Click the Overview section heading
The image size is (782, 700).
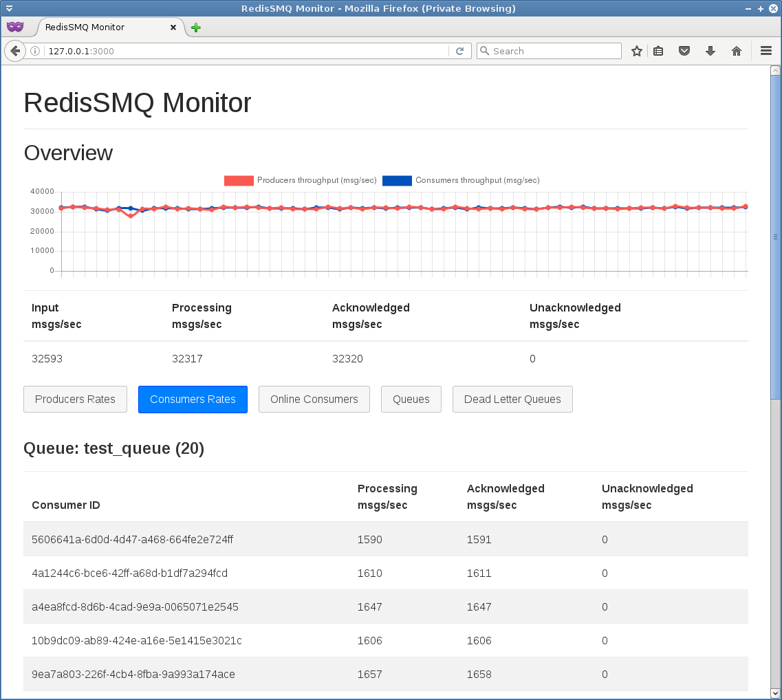[68, 153]
